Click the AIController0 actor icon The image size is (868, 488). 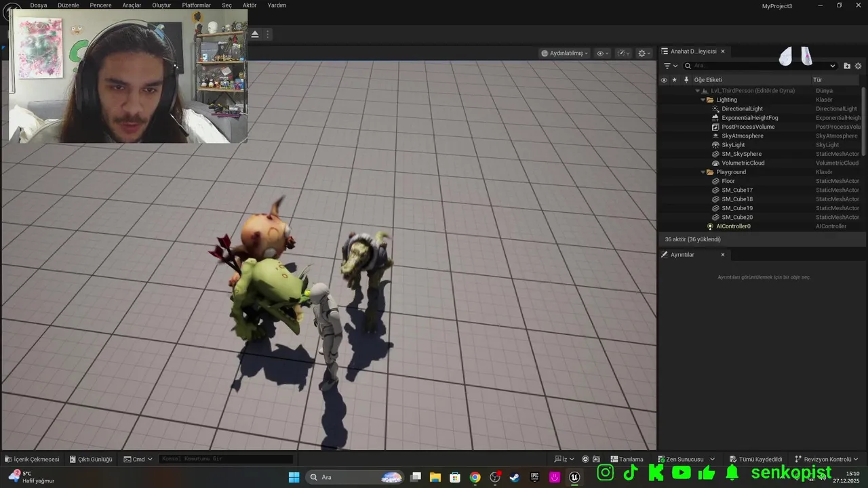tap(710, 226)
